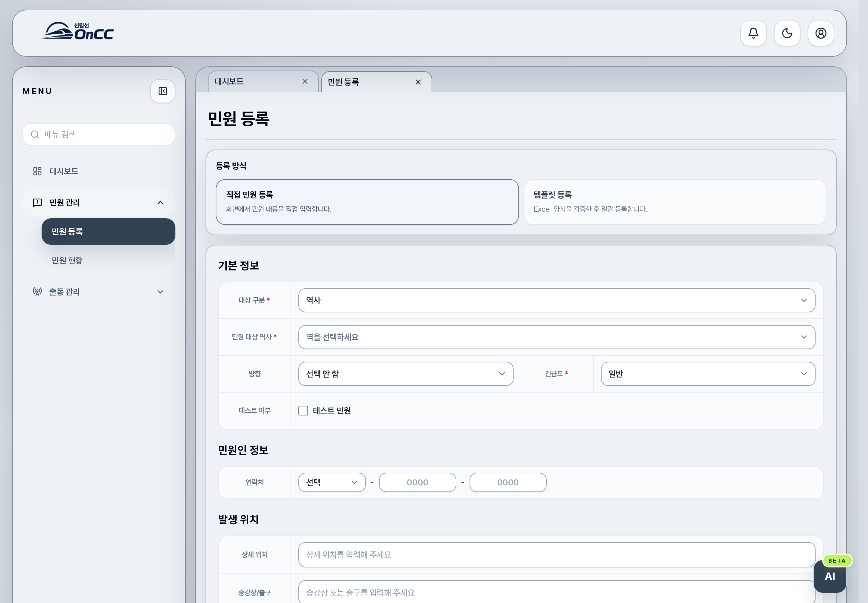868x603 pixels.
Task: Open the notifications bell
Action: pyautogui.click(x=753, y=33)
